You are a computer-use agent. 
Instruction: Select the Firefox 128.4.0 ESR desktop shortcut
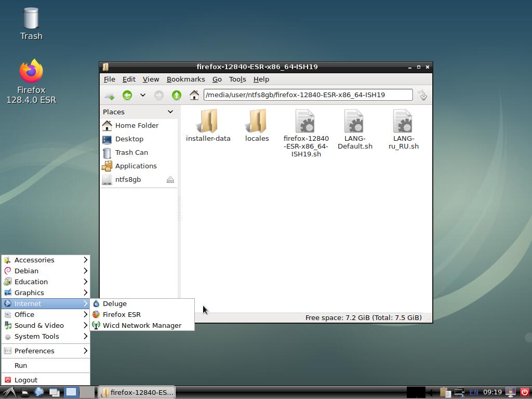coord(31,82)
